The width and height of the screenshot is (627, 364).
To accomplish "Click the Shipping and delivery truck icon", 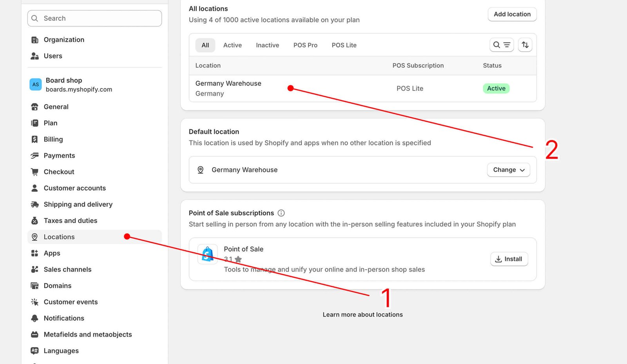I will point(34,204).
